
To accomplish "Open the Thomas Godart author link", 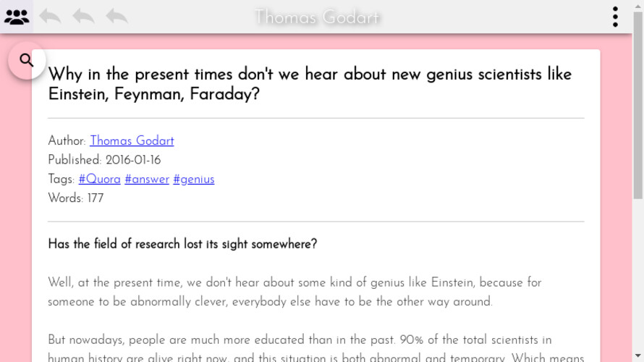I will click(132, 141).
